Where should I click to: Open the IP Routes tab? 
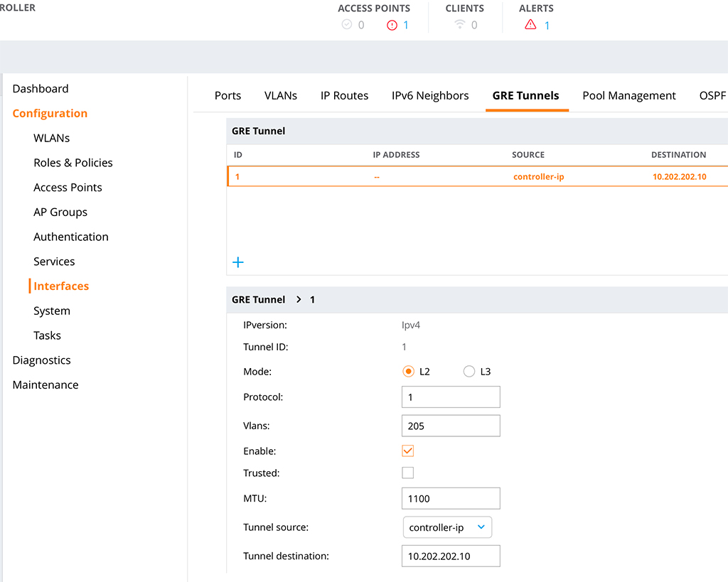tap(344, 96)
